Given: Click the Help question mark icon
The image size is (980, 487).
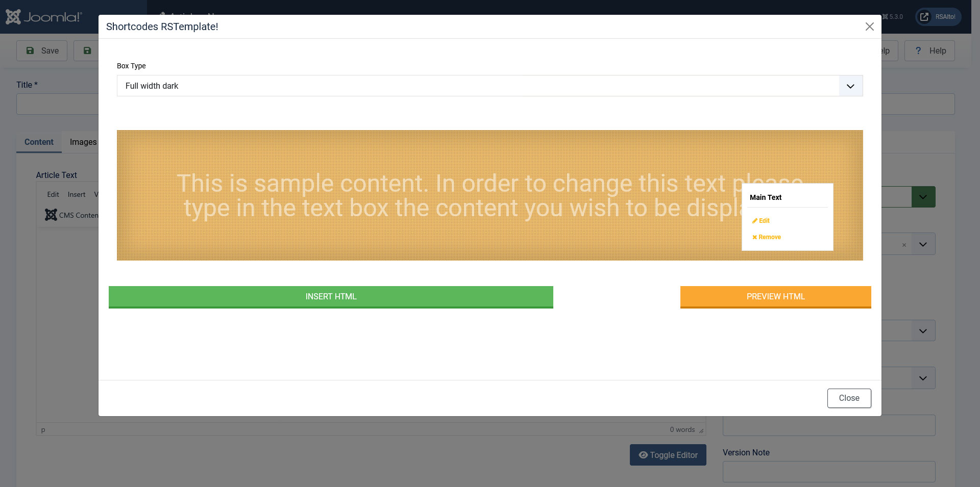Looking at the screenshot, I should pos(918,50).
